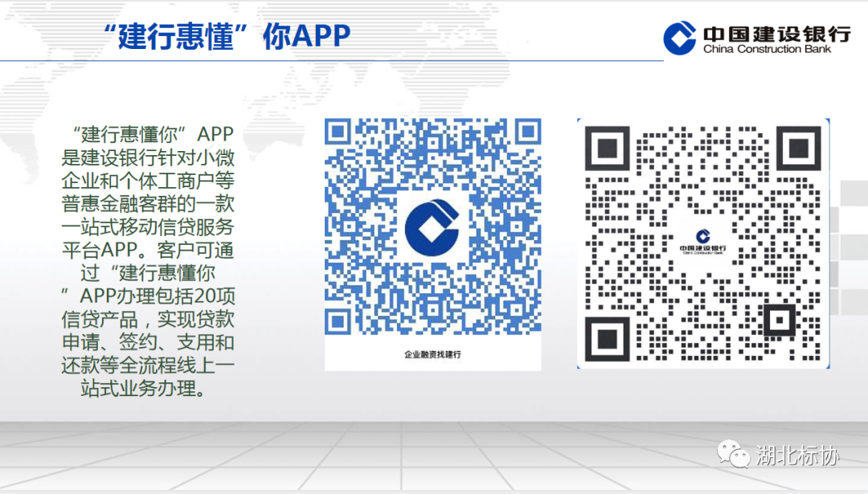Click the "China Construction Bank" header text
The height and width of the screenshot is (494, 868).
(768, 49)
